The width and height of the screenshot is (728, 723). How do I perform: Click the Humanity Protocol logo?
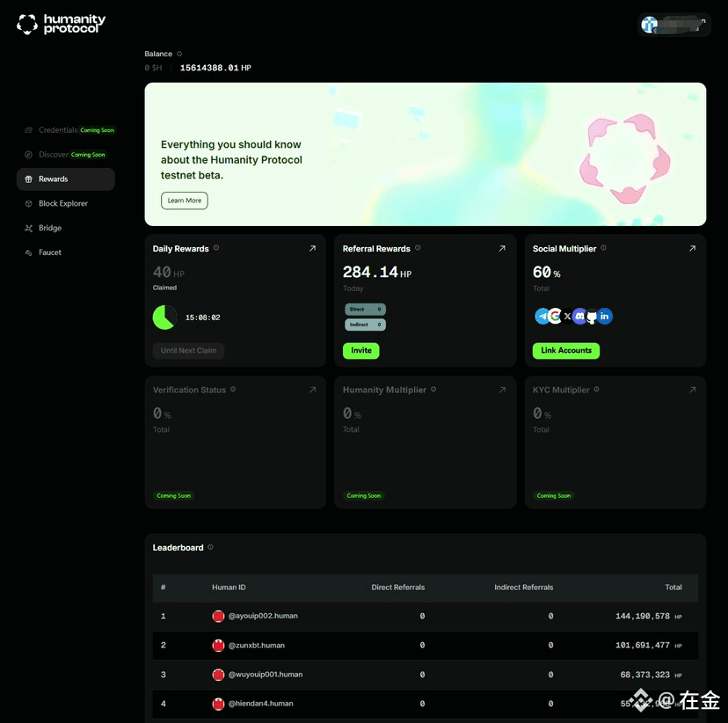(x=61, y=24)
